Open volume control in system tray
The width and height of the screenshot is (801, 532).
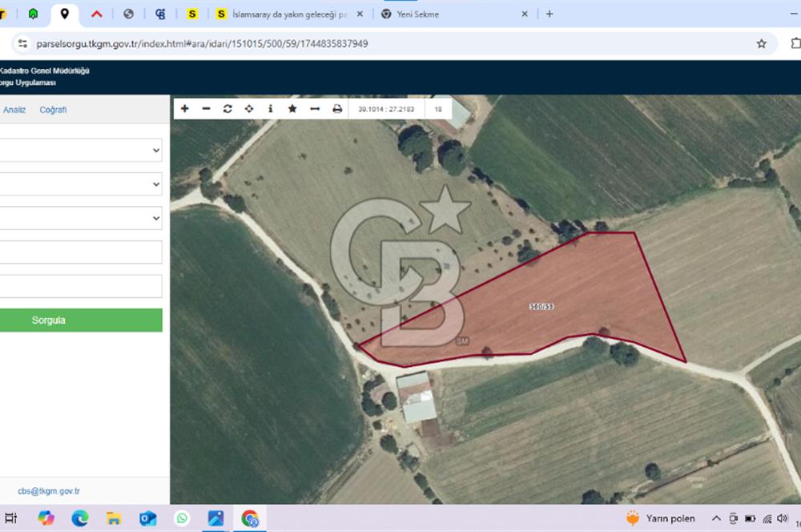point(782,518)
